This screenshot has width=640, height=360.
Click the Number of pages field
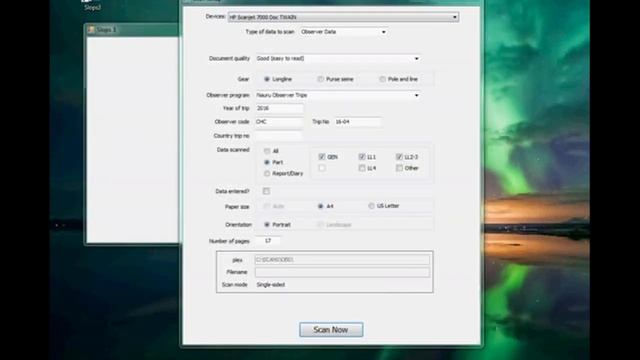point(268,241)
